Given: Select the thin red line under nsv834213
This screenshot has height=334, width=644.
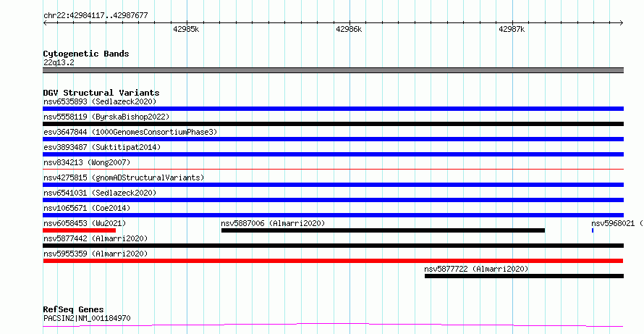Looking at the screenshot, I should pyautogui.click(x=333, y=169).
